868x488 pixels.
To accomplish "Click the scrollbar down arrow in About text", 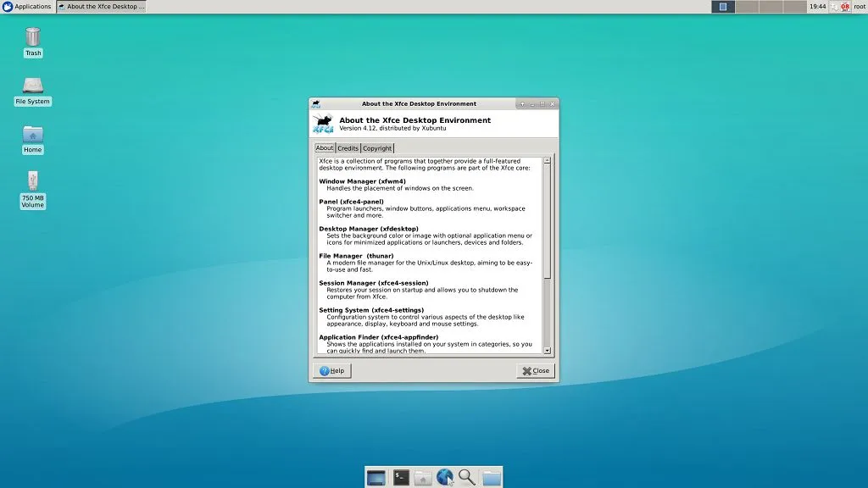I will click(x=547, y=350).
